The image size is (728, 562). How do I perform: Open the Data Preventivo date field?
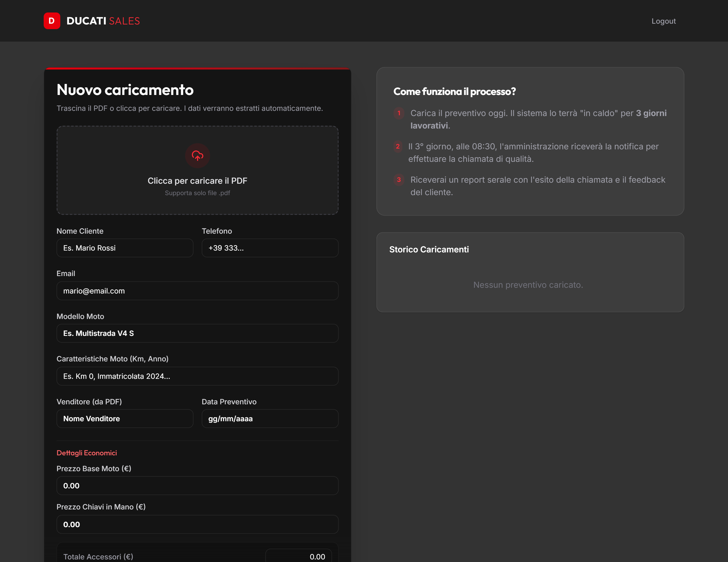click(x=270, y=419)
